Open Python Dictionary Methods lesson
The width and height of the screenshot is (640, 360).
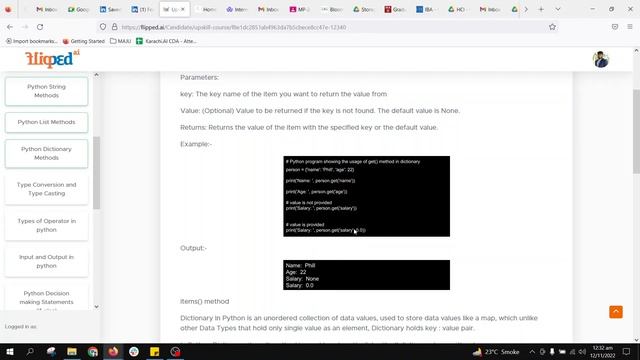pyautogui.click(x=47, y=153)
